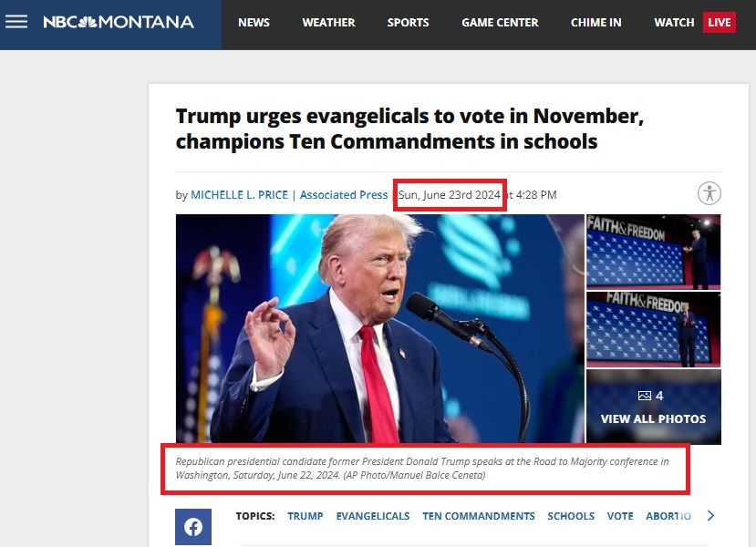The height and width of the screenshot is (547, 756).
Task: Go to the SPORTS section
Action: (408, 22)
